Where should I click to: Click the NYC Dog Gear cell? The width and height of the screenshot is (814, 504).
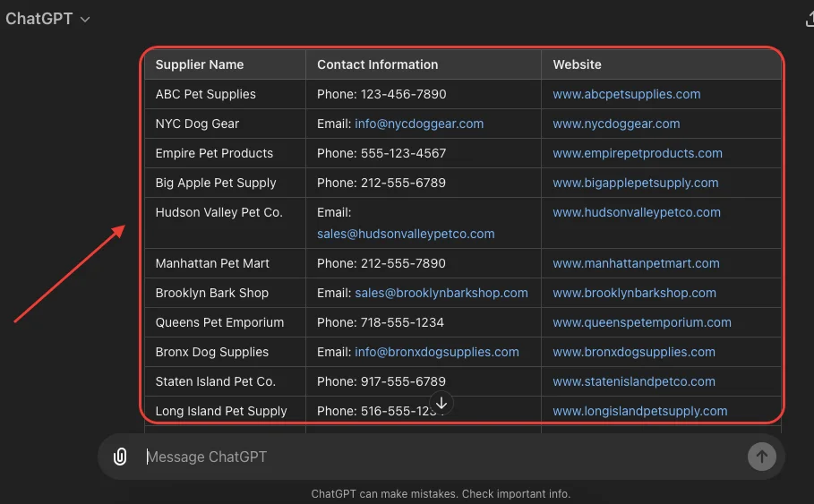click(225, 124)
